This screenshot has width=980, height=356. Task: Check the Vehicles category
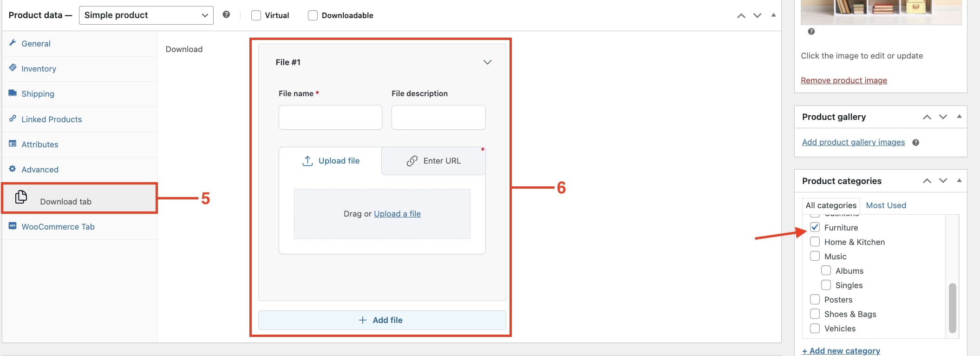815,328
